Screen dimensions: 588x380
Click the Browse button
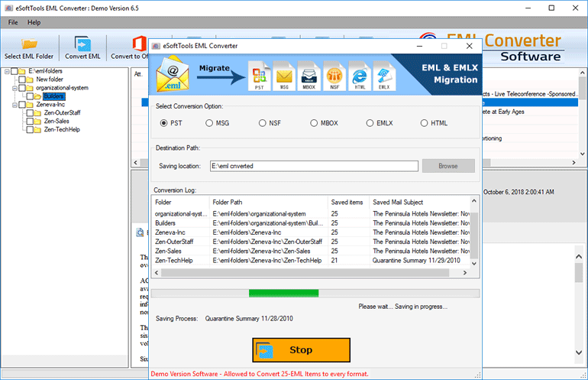pos(448,166)
